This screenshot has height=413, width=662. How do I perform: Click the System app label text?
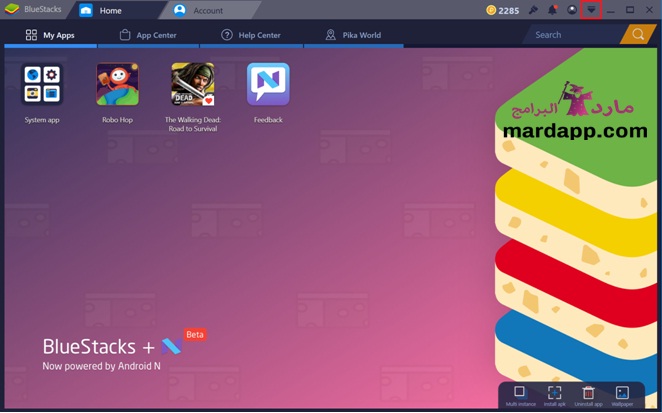coord(42,120)
